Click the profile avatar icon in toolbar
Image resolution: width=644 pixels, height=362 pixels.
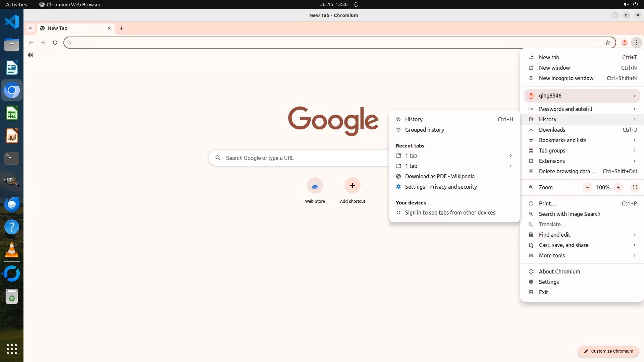(x=624, y=43)
